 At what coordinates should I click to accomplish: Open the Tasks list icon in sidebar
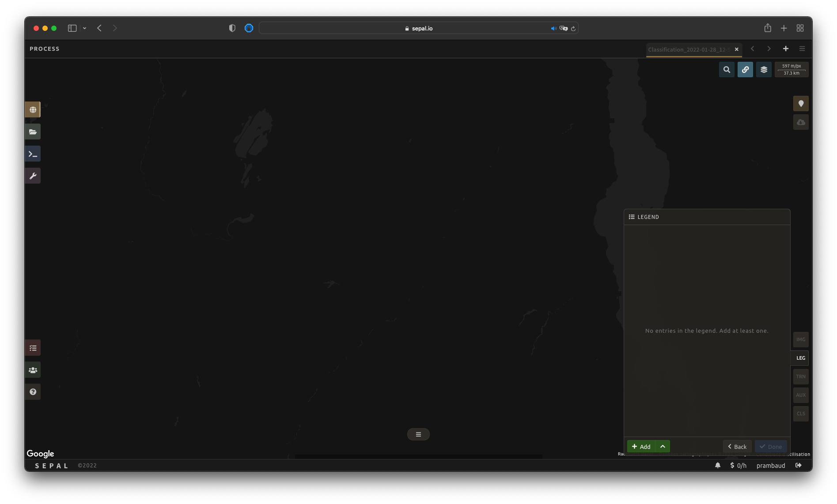click(33, 348)
